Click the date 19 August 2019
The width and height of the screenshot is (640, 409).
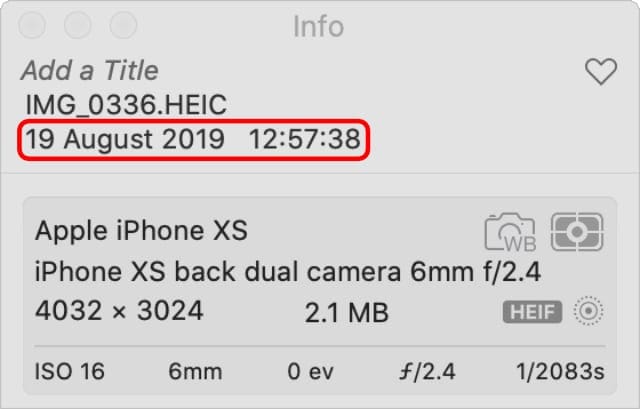point(125,139)
